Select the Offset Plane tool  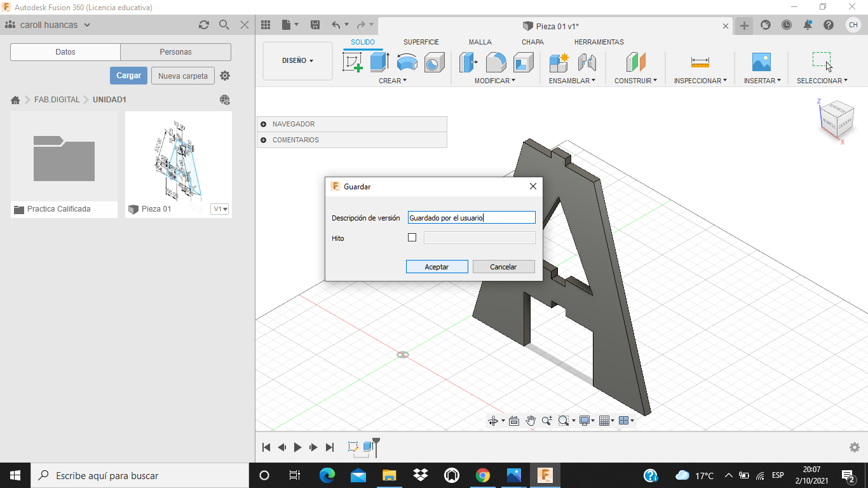636,62
